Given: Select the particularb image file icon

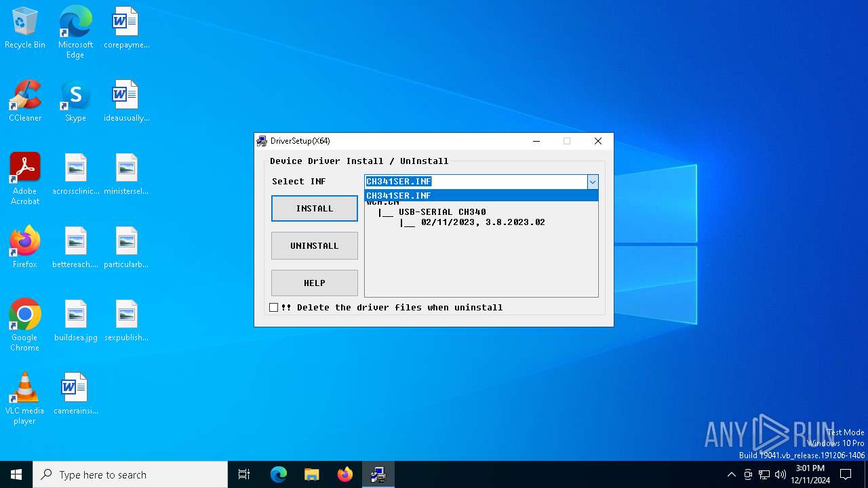Looking at the screenshot, I should coord(126,248).
